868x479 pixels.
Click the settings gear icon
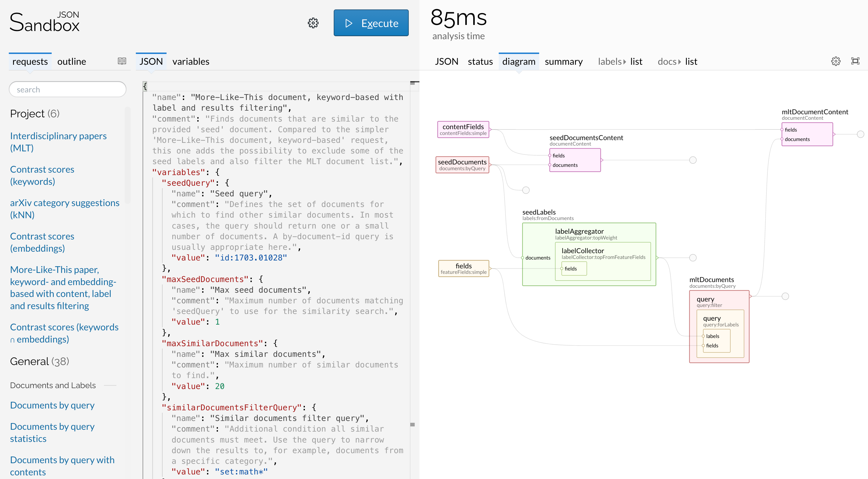click(x=313, y=24)
